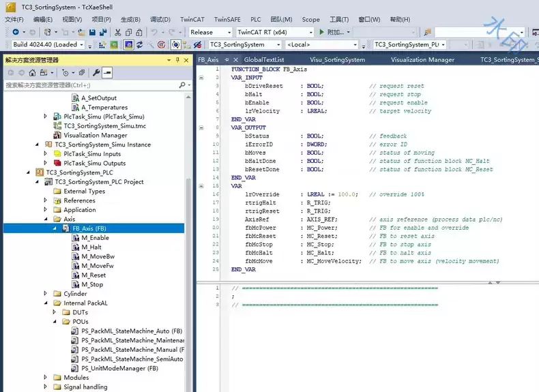
Task: Open the TwinSAFE menu
Action: pyautogui.click(x=228, y=19)
